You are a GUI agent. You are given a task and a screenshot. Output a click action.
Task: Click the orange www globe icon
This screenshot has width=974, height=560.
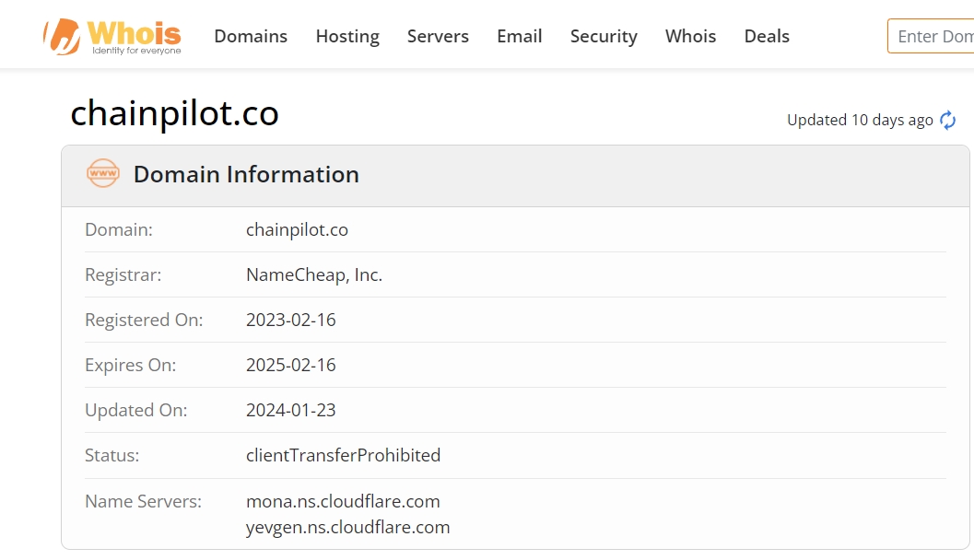[x=102, y=173]
